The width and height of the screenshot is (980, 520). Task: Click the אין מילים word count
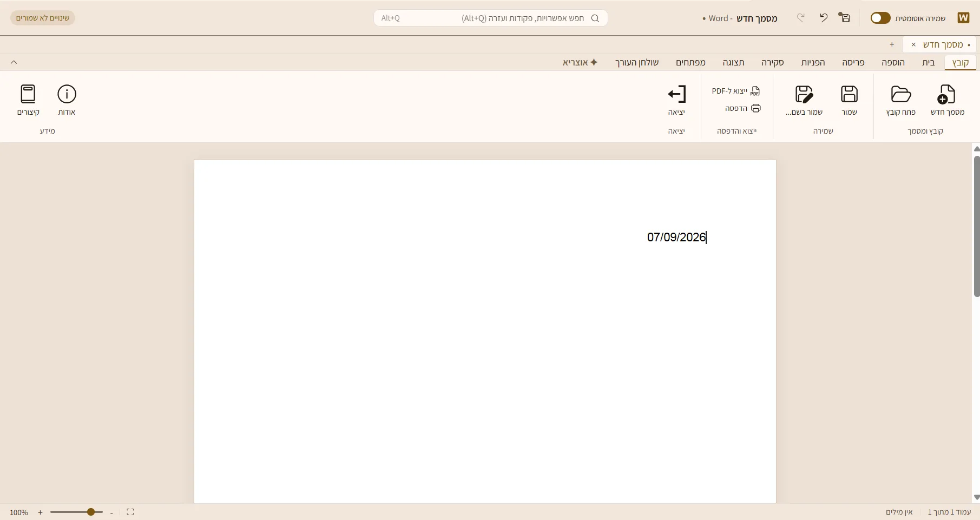899,512
